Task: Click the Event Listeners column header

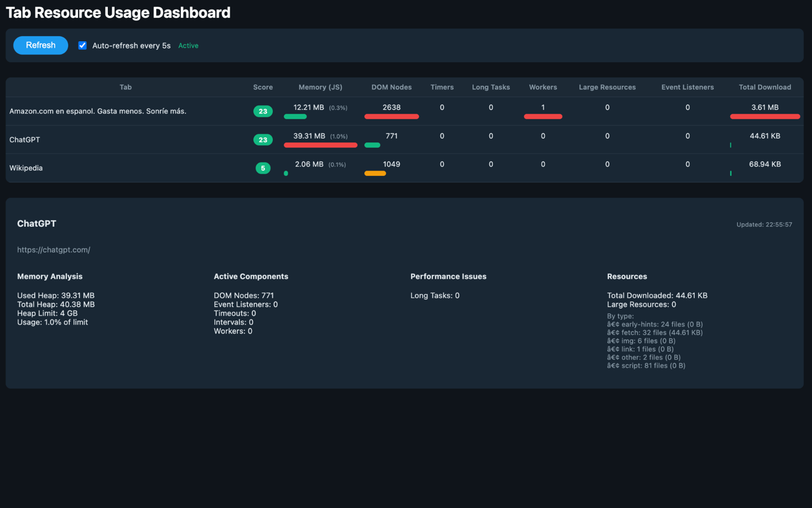Action: (x=687, y=87)
